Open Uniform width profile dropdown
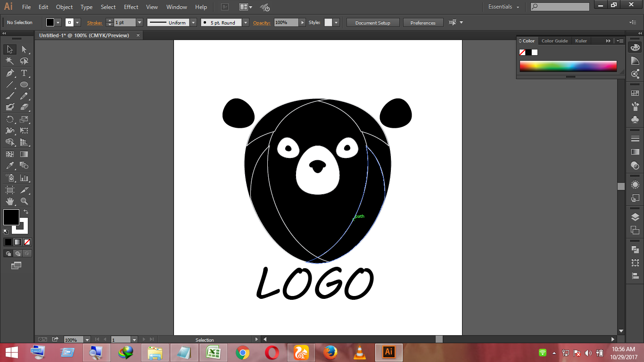 (x=193, y=23)
